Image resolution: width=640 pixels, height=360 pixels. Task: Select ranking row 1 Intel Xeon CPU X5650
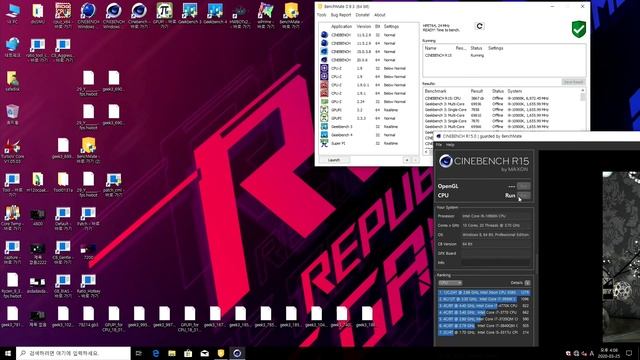[x=484, y=292]
